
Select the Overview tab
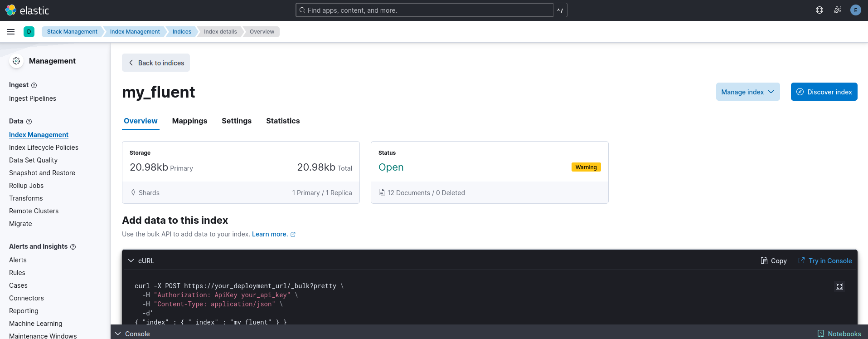pyautogui.click(x=141, y=121)
